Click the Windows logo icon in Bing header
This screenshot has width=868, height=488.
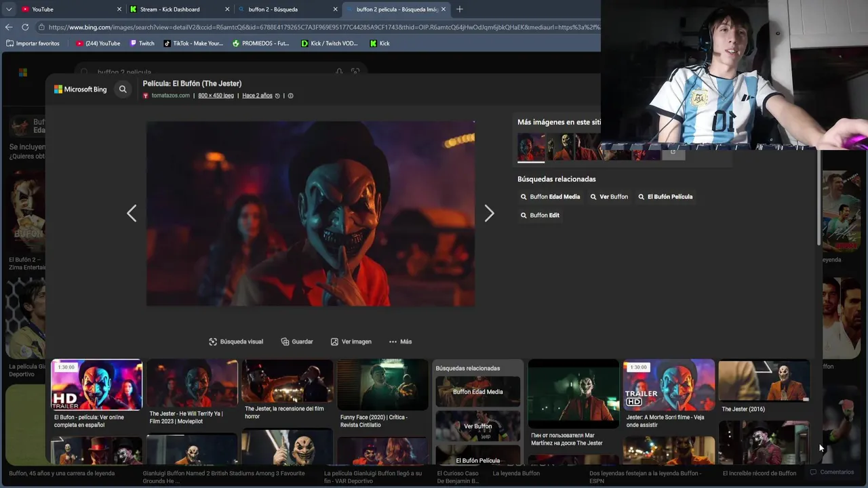point(23,72)
